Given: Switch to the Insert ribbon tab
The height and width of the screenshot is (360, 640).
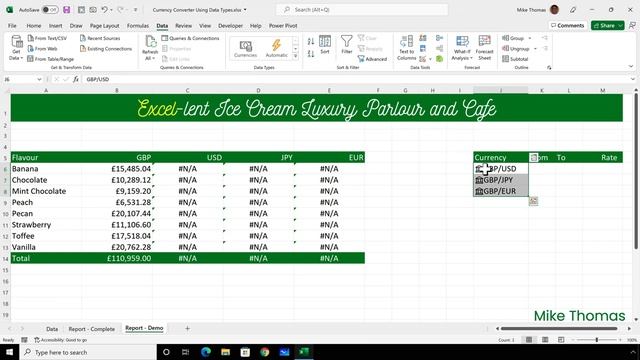Looking at the screenshot, I should (x=56, y=25).
